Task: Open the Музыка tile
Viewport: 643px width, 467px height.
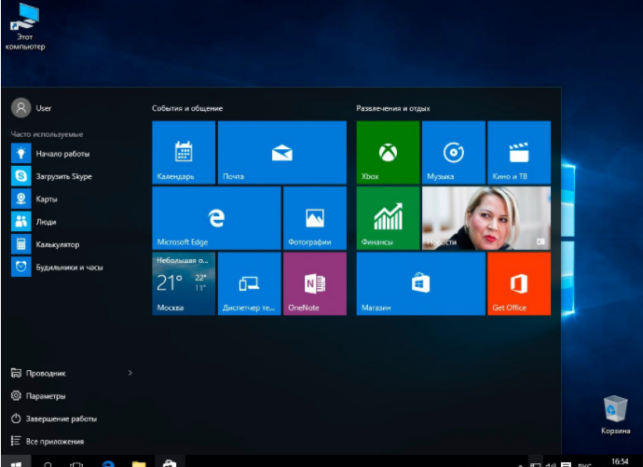Action: (x=454, y=152)
